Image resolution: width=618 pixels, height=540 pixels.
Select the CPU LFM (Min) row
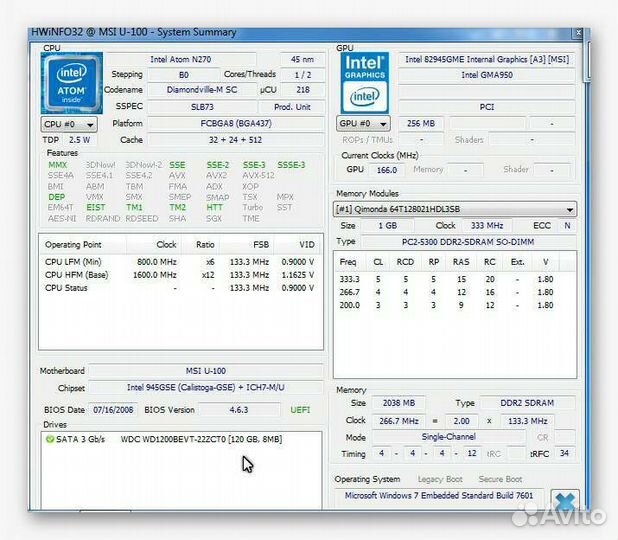coord(180,262)
